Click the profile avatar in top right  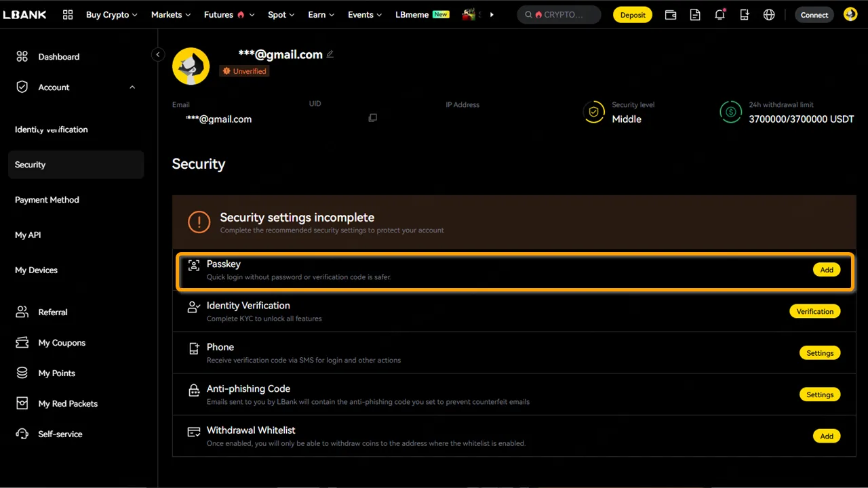(x=850, y=14)
